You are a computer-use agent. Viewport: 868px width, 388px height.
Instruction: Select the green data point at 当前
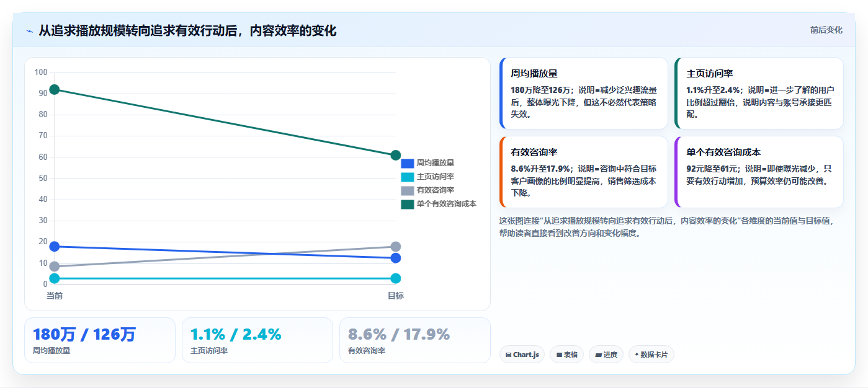(x=55, y=90)
